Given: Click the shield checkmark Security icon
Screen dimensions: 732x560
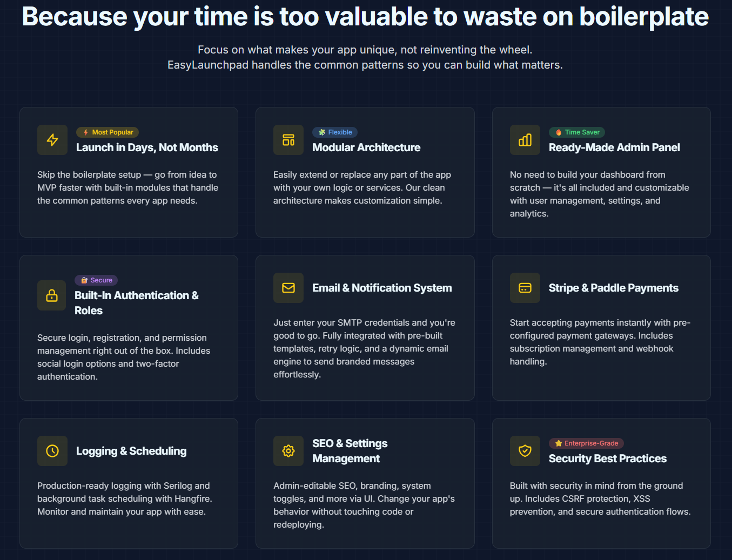Looking at the screenshot, I should click(525, 451).
